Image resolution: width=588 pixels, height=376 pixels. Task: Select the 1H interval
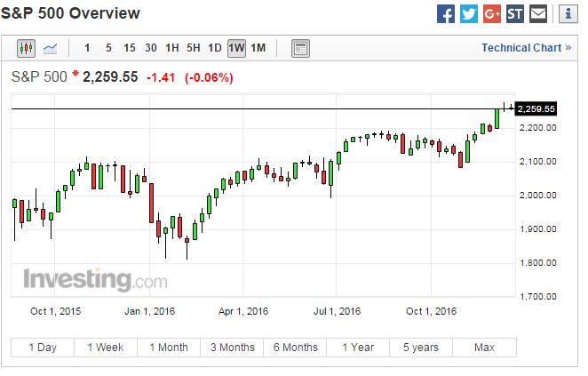click(172, 48)
